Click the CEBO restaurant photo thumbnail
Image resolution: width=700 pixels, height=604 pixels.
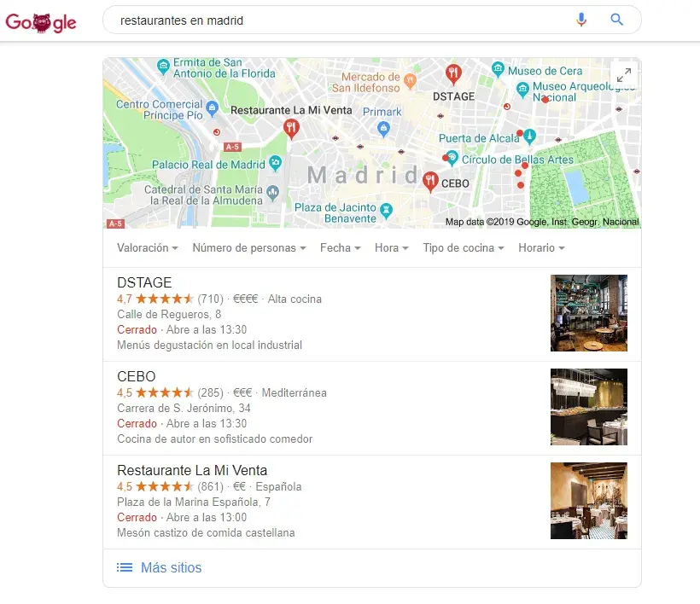click(589, 407)
